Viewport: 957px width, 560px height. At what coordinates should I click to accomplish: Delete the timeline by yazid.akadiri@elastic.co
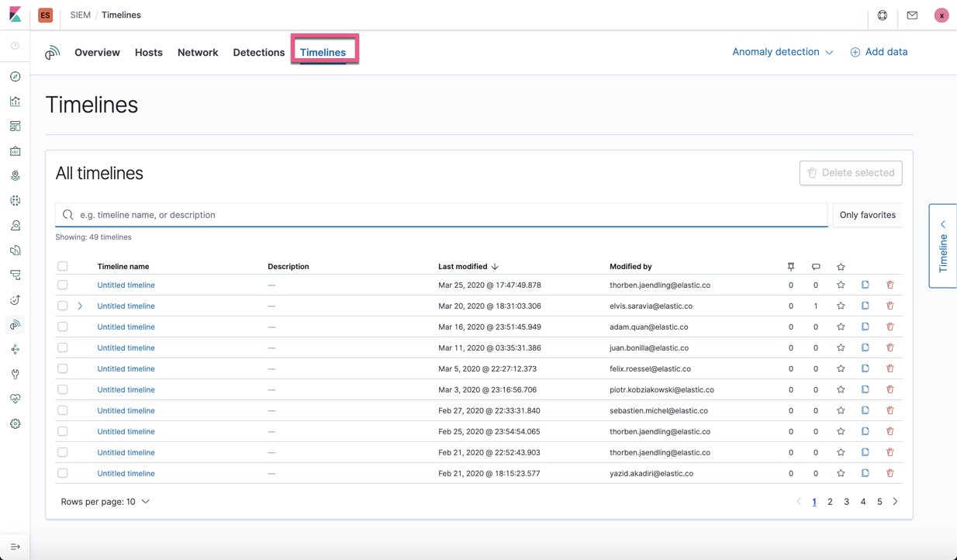click(x=890, y=473)
